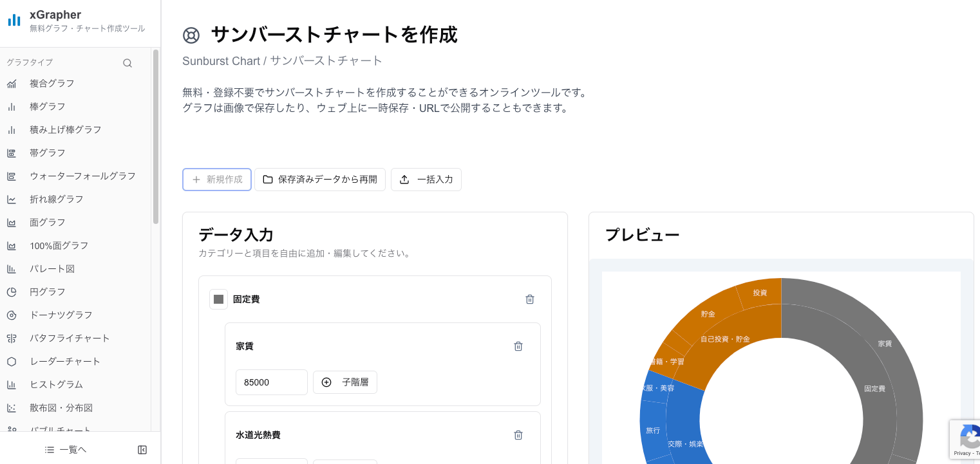This screenshot has width=980, height=464.
Task: Delete the 水道光熱費 item via trash icon
Action: click(x=518, y=435)
